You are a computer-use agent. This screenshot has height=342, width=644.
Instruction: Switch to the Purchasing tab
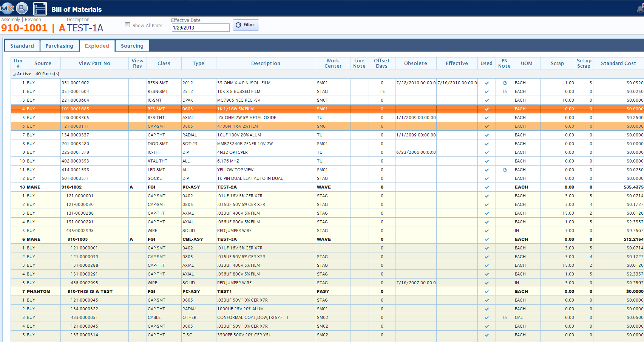(x=59, y=46)
